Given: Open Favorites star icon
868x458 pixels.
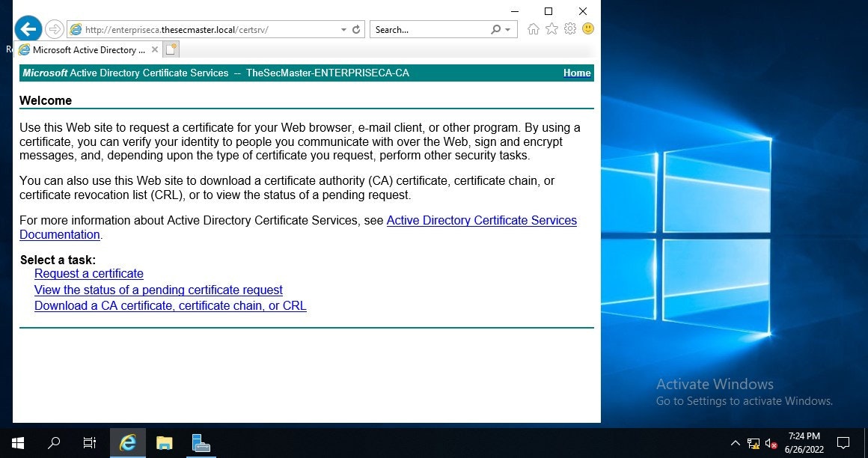Looking at the screenshot, I should click(551, 28).
